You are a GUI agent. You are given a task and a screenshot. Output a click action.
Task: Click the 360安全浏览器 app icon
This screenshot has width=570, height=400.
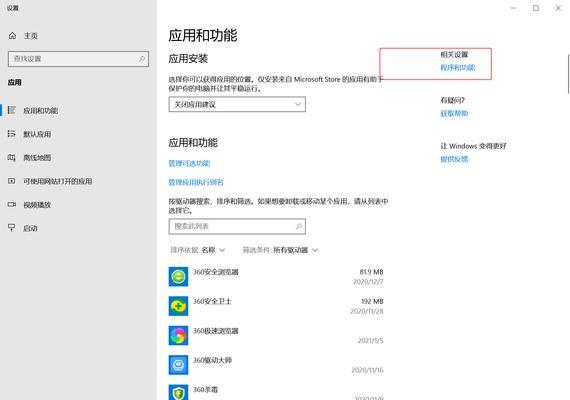178,276
